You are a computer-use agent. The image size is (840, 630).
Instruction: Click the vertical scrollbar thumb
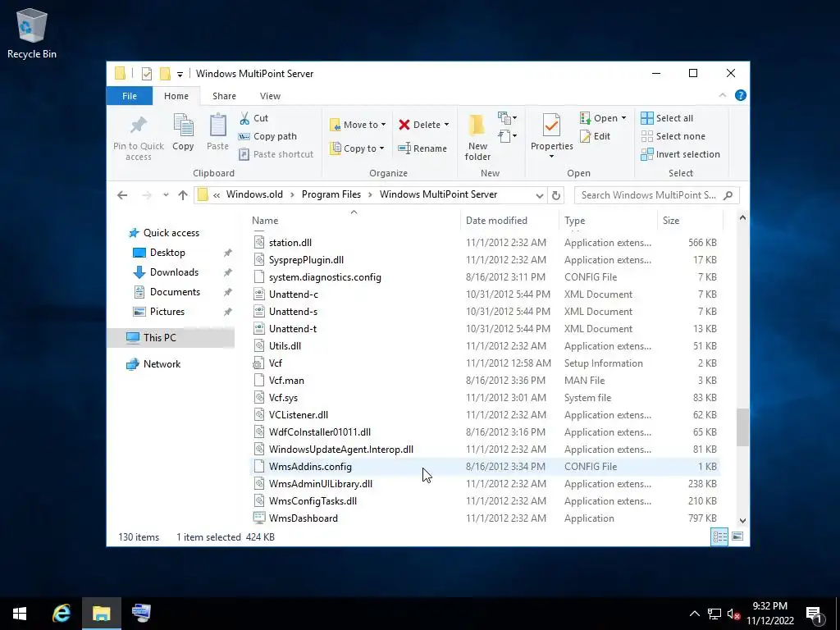click(x=742, y=427)
